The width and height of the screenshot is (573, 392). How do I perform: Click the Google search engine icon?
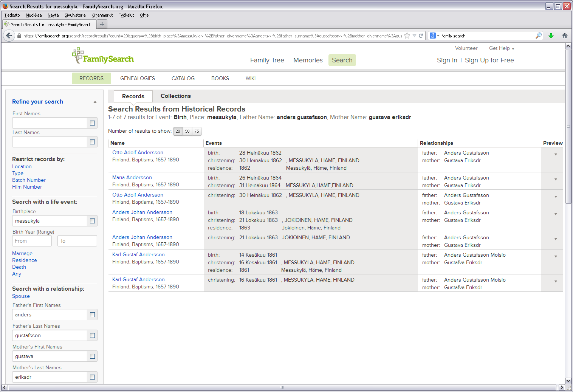pyautogui.click(x=433, y=36)
